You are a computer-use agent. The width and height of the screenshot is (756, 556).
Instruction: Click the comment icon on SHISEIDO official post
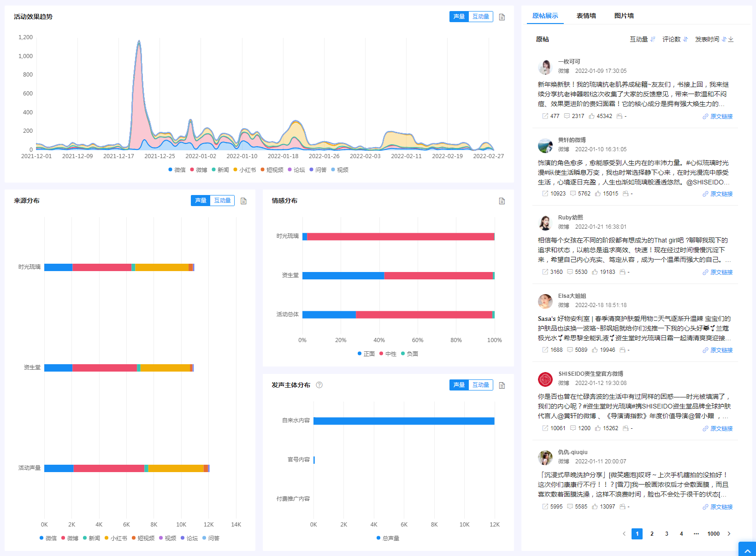[573, 428]
